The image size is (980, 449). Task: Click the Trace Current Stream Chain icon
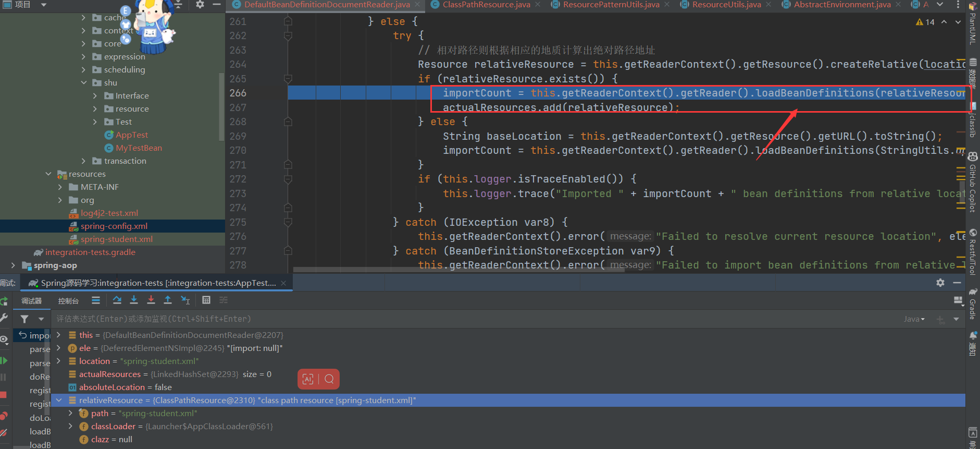pyautogui.click(x=224, y=300)
